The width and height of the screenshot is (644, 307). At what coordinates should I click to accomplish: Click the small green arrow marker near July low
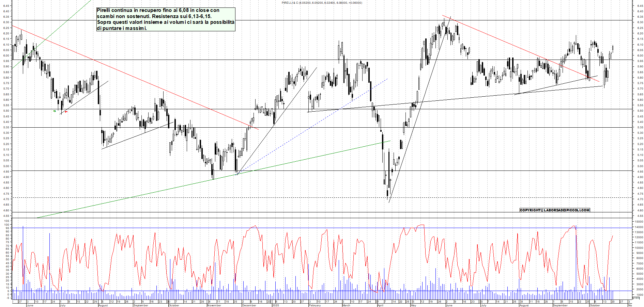(55, 111)
